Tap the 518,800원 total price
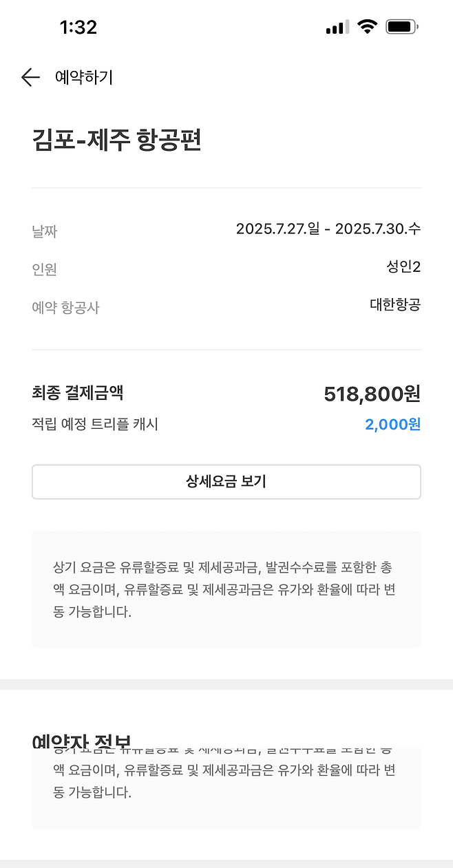This screenshot has height=868, width=453. pyautogui.click(x=372, y=394)
